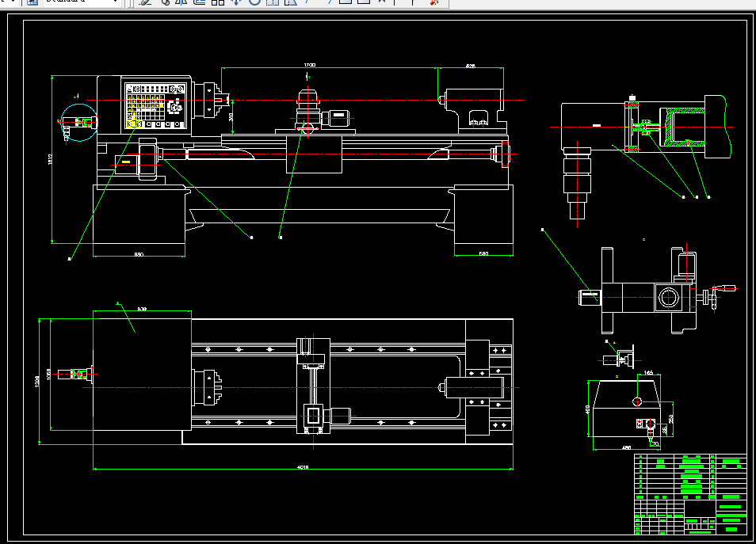The width and height of the screenshot is (756, 544).
Task: Select the 165 dimension on small view
Action: [x=648, y=372]
